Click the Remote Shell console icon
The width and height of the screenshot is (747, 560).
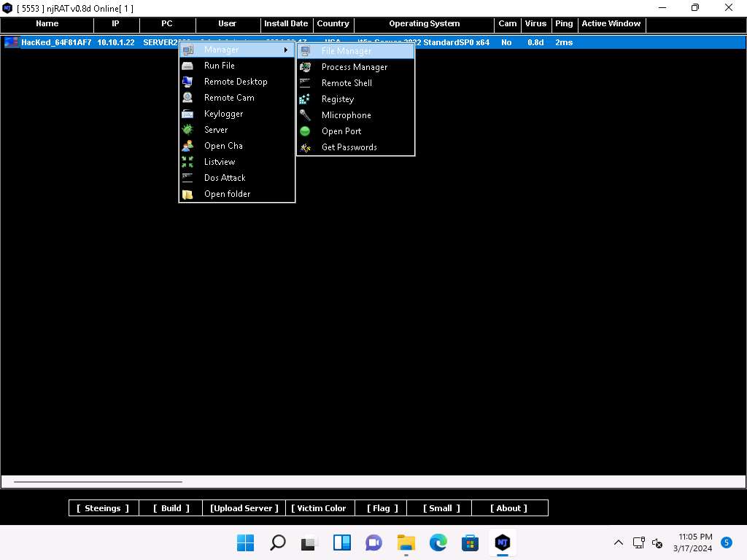coord(306,83)
